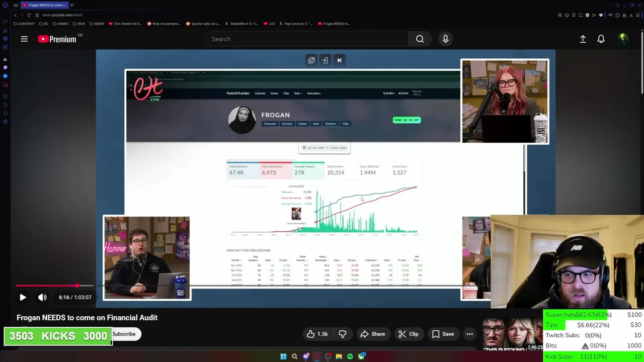Open the Tom Unveils his D... bookmark
Viewport: 644px width, 362px height.
[x=125, y=24]
